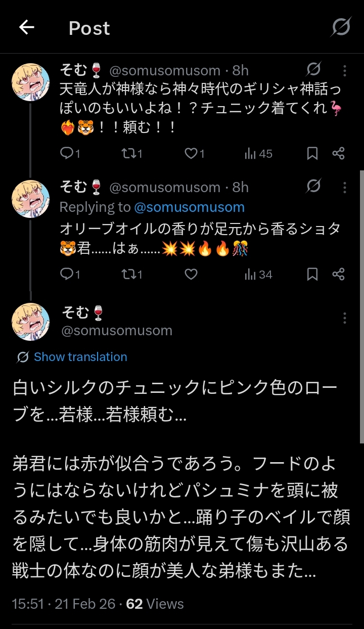This screenshot has height=629, width=364.
Task: Open Grok icon in the Post header
Action: 341,27
